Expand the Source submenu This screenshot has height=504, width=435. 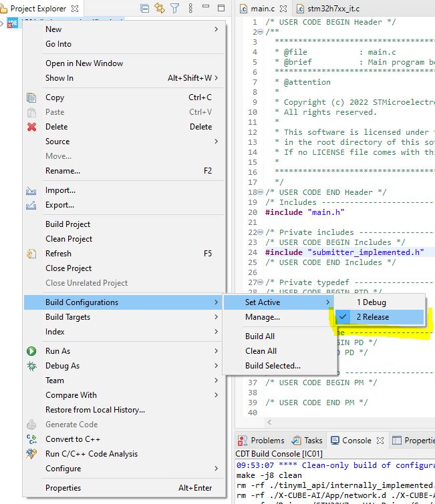click(124, 142)
